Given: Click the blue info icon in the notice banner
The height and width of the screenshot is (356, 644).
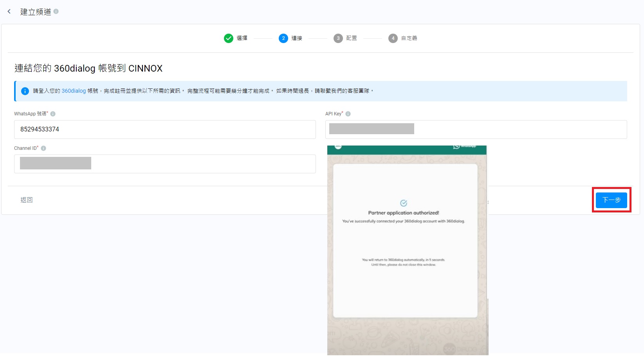Looking at the screenshot, I should [x=25, y=91].
